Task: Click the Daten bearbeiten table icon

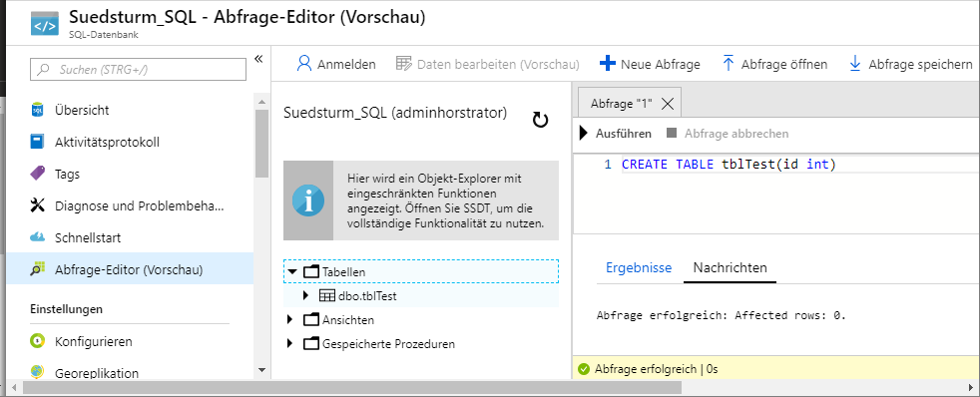Action: point(404,64)
